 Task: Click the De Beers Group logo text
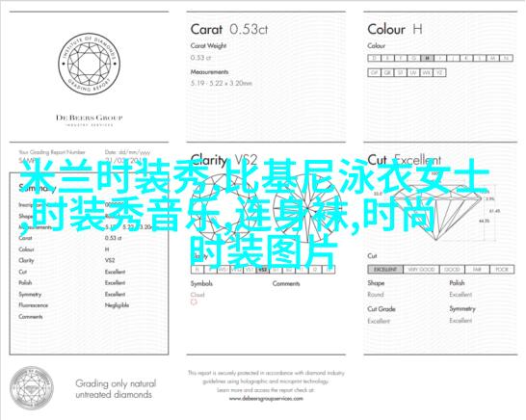pyautogui.click(x=89, y=118)
